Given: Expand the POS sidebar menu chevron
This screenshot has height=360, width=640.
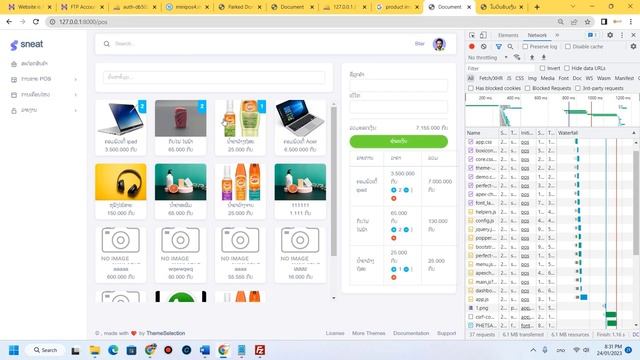Looking at the screenshot, I should [76, 79].
